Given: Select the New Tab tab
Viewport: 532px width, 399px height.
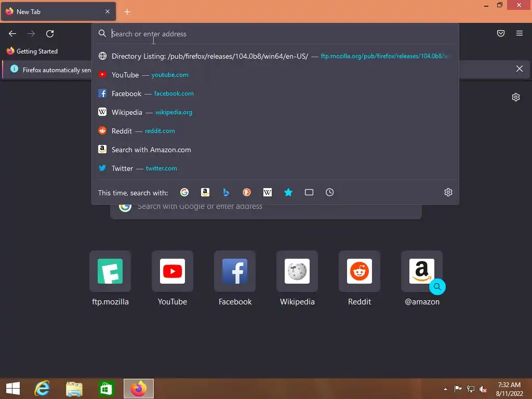Looking at the screenshot, I should [58, 11].
